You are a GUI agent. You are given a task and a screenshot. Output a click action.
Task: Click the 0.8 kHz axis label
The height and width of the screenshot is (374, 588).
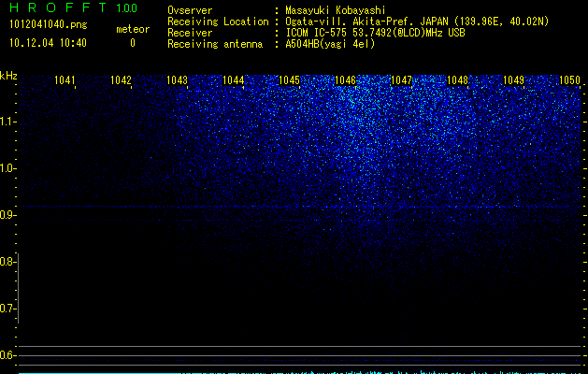click(7, 262)
